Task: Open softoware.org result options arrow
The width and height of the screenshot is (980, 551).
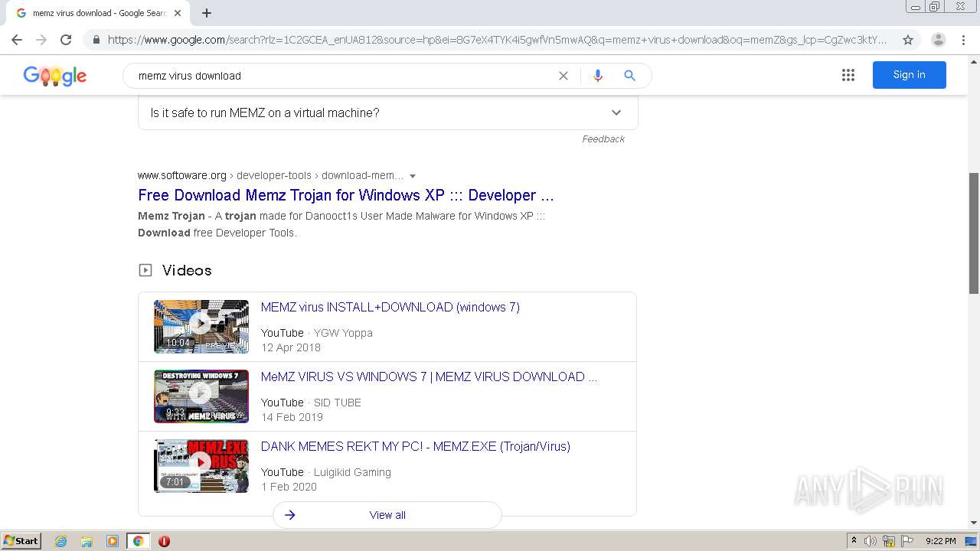Action: (x=413, y=176)
